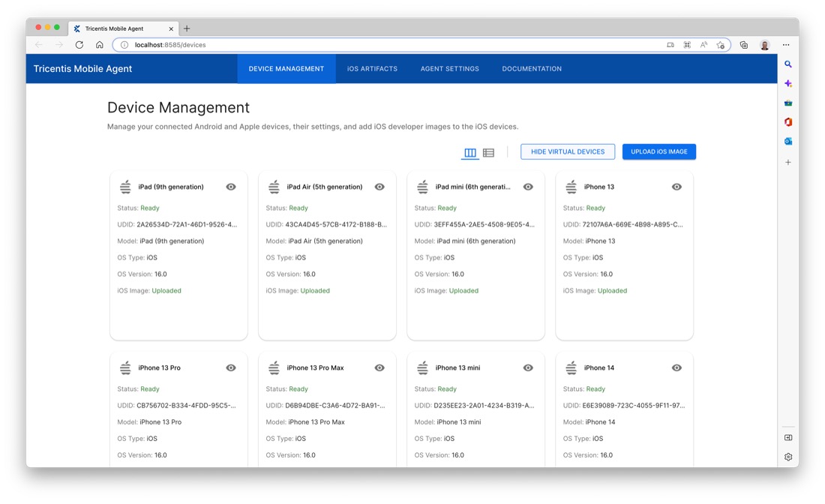
Task: Click iPhone 13 Pro Max card title
Action: pos(315,367)
